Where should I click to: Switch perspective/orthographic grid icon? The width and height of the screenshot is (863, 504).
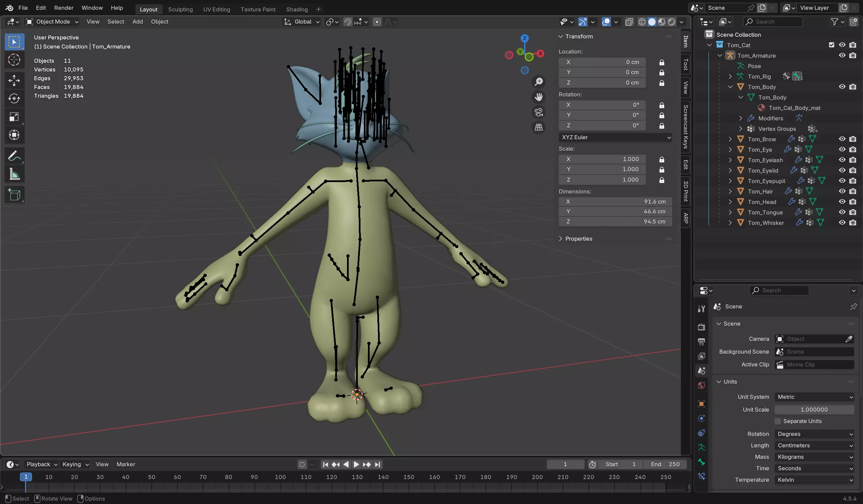pyautogui.click(x=539, y=127)
